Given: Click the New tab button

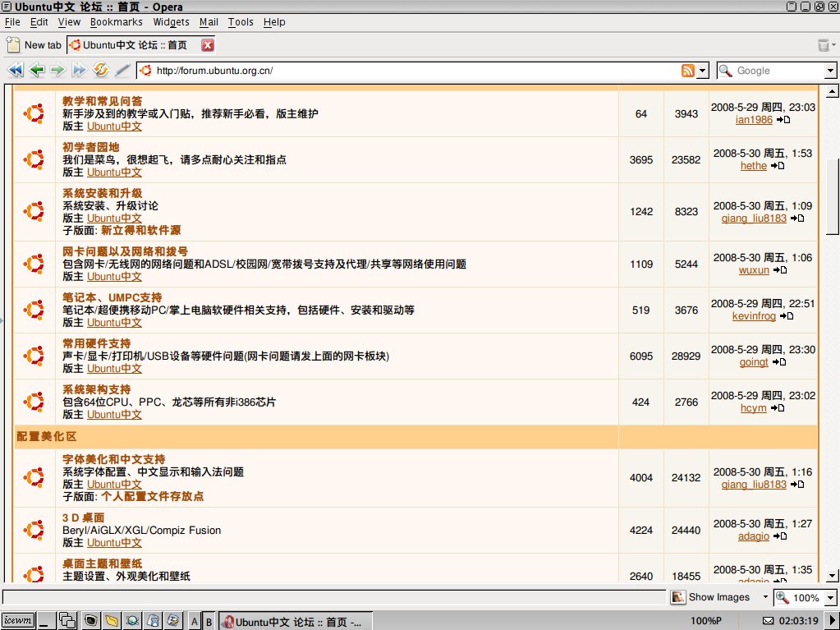Looking at the screenshot, I should 34,45.
